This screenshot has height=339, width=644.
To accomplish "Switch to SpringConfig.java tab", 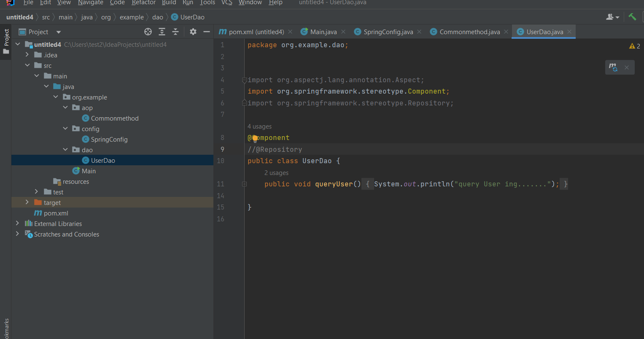I will coord(388,32).
